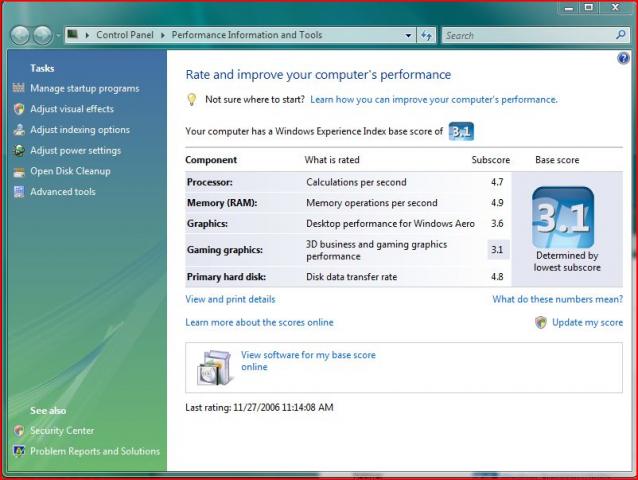Open the recent pages dropdown beside Forward

[x=57, y=36]
